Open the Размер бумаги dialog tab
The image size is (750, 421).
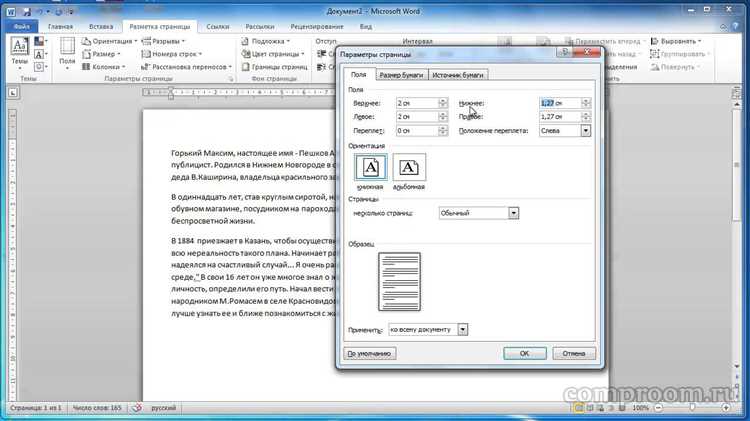[x=401, y=75]
